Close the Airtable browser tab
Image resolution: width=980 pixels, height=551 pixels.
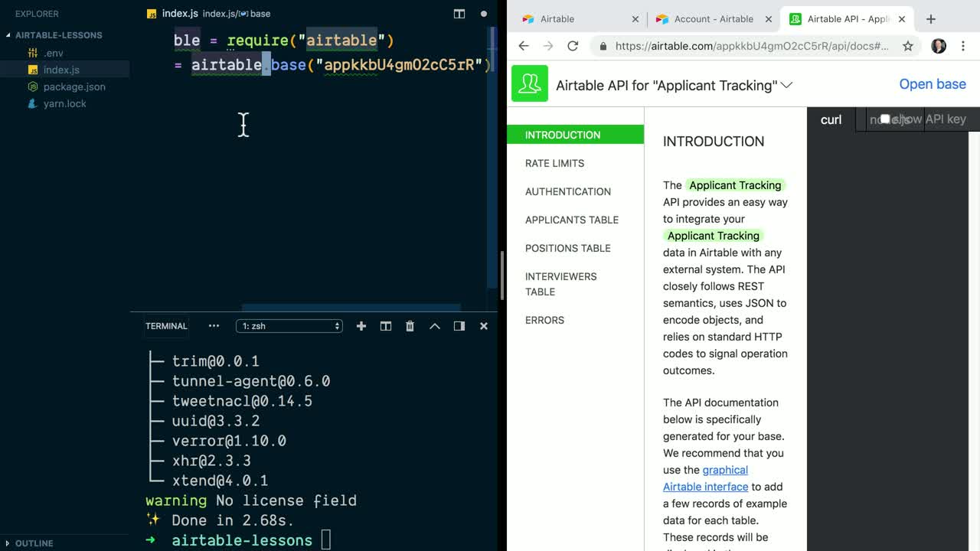[x=635, y=19]
